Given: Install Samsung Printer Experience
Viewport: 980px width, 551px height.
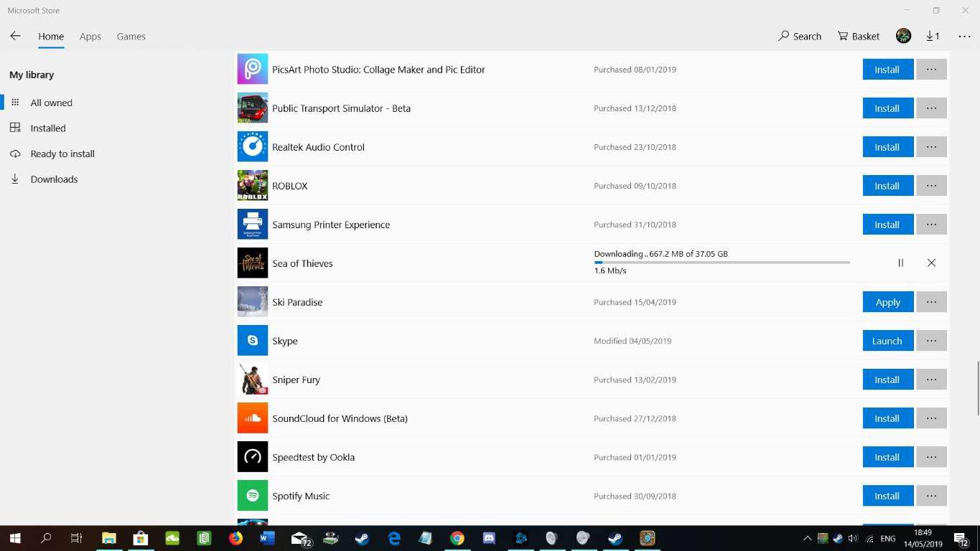Looking at the screenshot, I should (887, 224).
